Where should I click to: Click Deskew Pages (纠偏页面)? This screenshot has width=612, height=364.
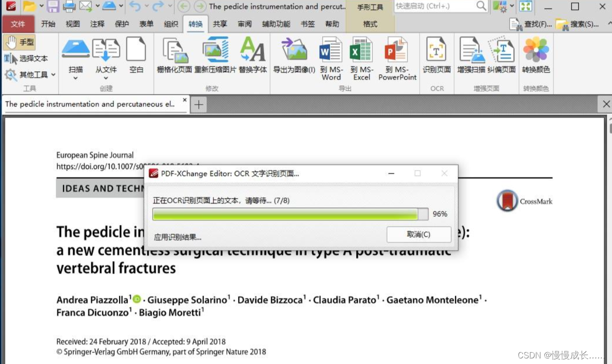[x=501, y=55]
